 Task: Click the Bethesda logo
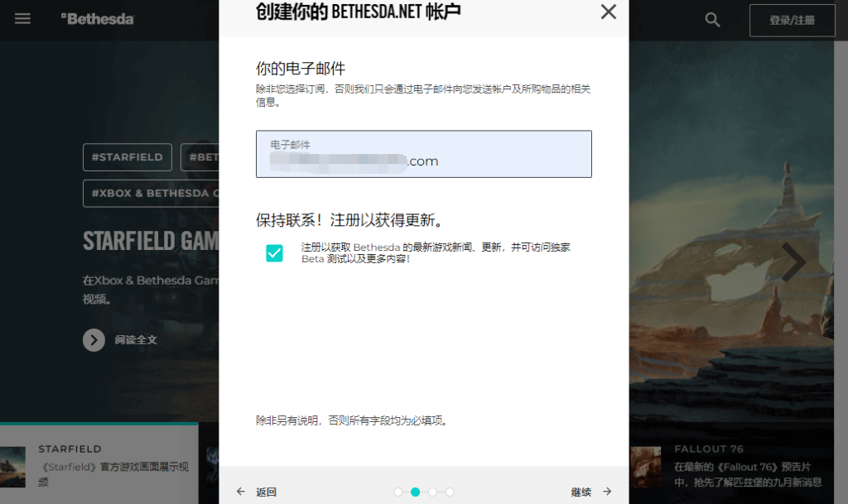coord(98,19)
